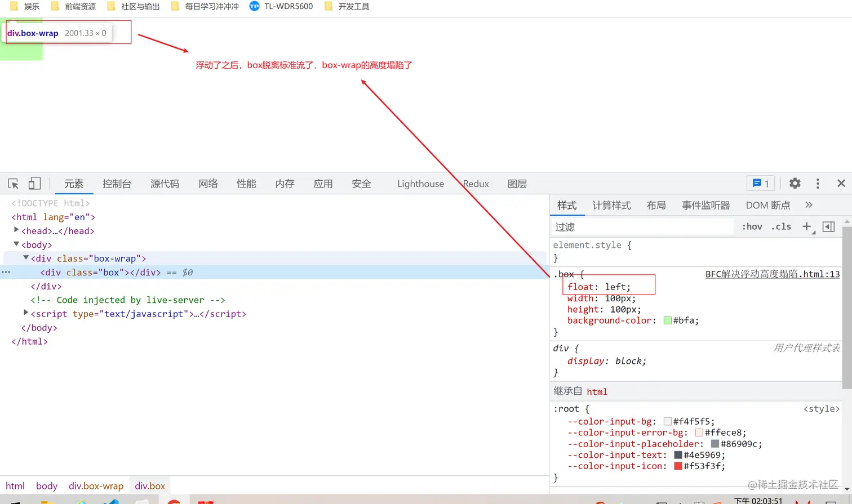Open the #86909c color swatch
The image size is (852, 504).
tap(715, 444)
